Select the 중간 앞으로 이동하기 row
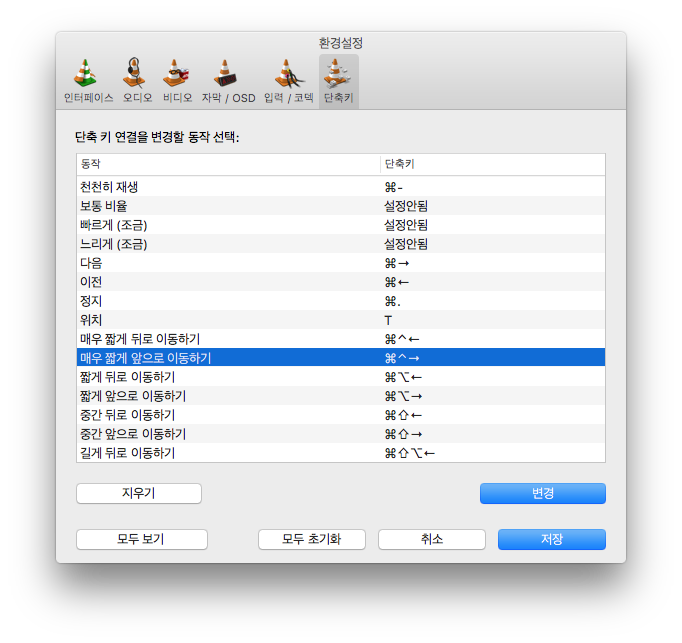This screenshot has width=682, height=643. coord(341,434)
